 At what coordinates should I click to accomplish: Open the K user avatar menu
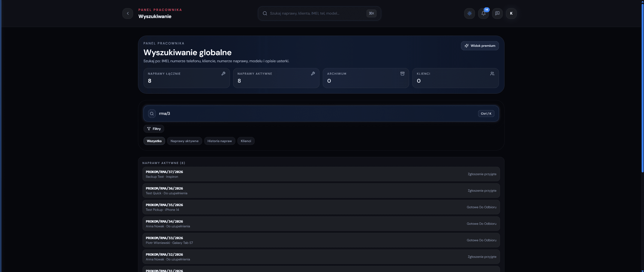pyautogui.click(x=511, y=13)
